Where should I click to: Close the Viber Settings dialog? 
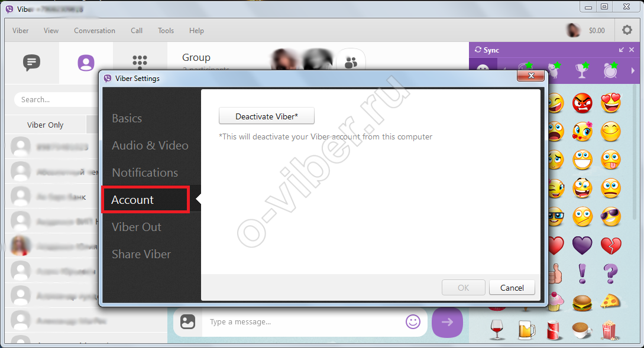pyautogui.click(x=530, y=76)
